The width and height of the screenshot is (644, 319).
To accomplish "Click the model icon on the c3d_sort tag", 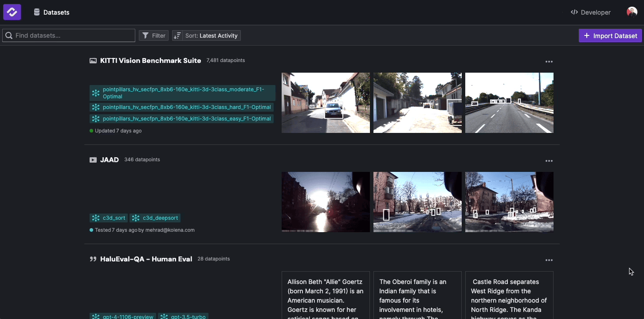I will (x=96, y=218).
